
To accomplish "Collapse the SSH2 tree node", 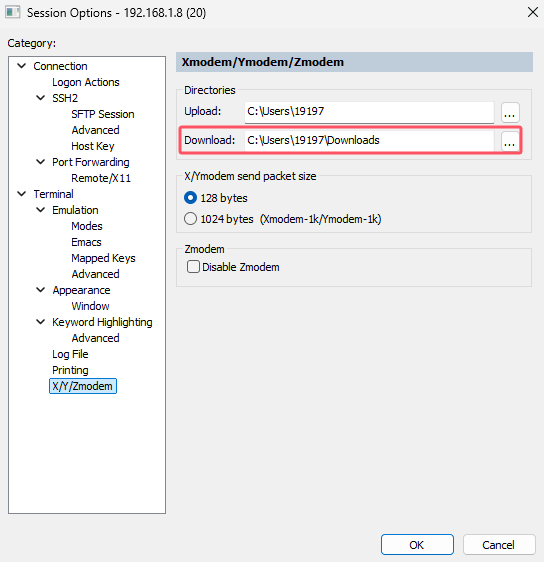I will [x=41, y=98].
